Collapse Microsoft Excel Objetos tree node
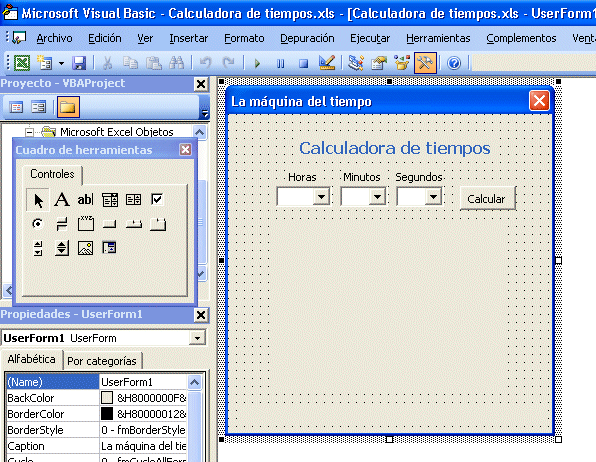Image resolution: width=596 pixels, height=462 pixels. pos(29,132)
